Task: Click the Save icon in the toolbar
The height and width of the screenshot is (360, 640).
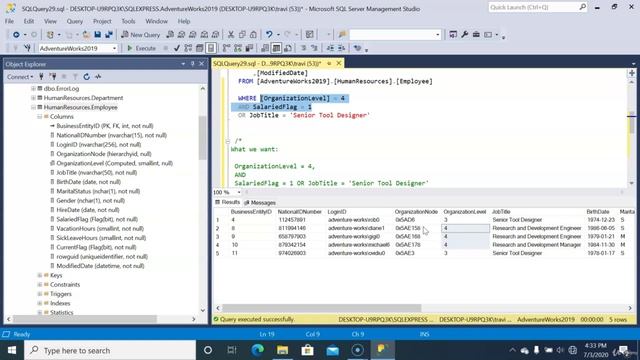Action: (x=98, y=35)
